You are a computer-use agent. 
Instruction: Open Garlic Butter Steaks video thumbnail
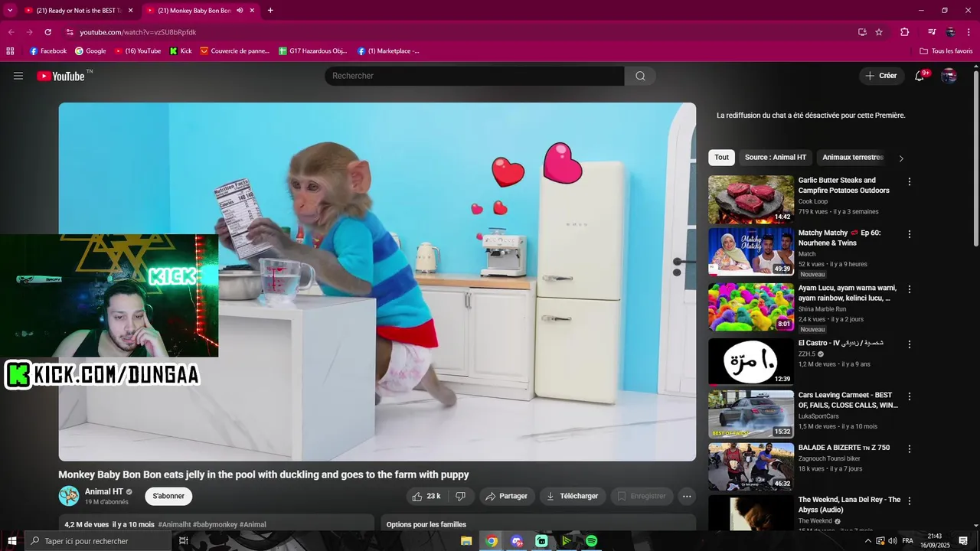[751, 200]
